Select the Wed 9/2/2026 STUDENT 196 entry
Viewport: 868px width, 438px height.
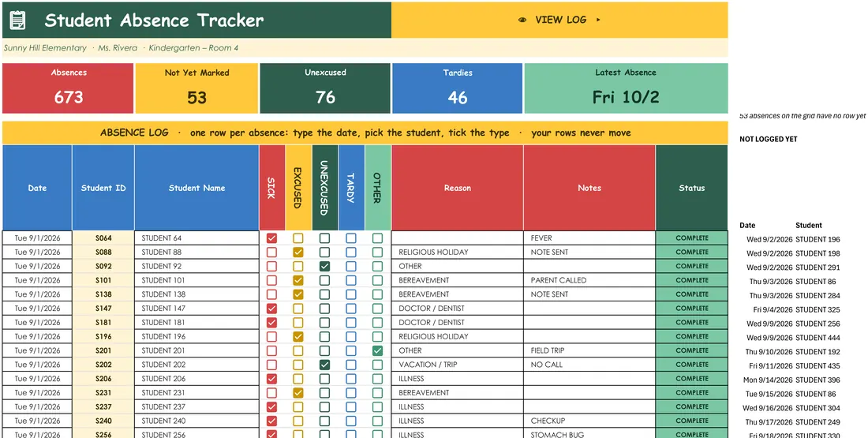coord(793,239)
